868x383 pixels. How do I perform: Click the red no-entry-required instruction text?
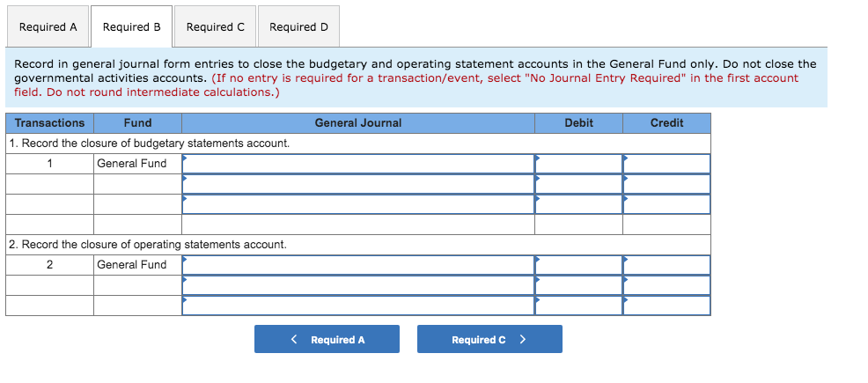tap(407, 85)
